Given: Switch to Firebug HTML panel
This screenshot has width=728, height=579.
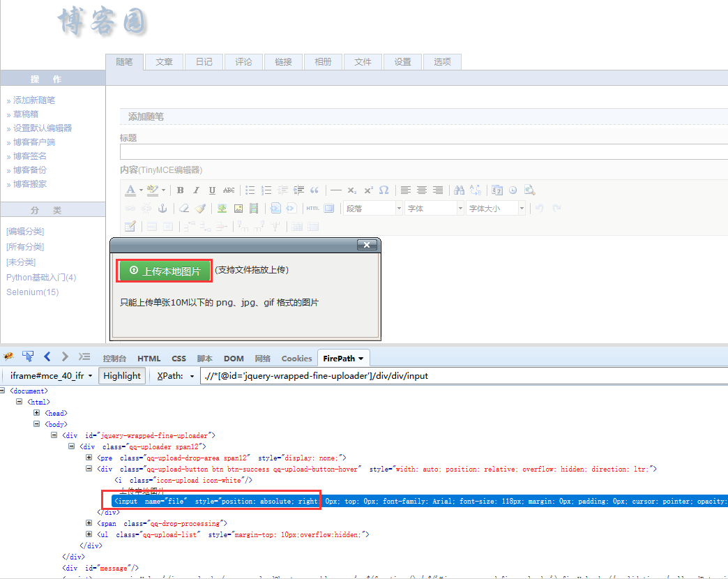Looking at the screenshot, I should tap(149, 359).
